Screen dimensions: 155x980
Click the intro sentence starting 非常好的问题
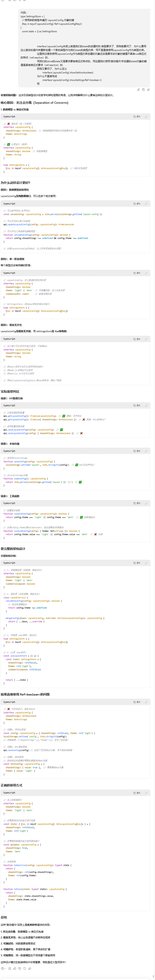pos(57,95)
